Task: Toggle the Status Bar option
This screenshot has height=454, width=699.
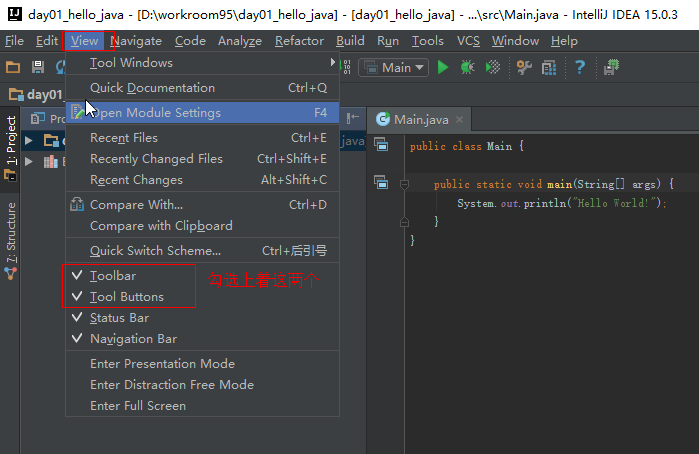Action: coord(202,318)
